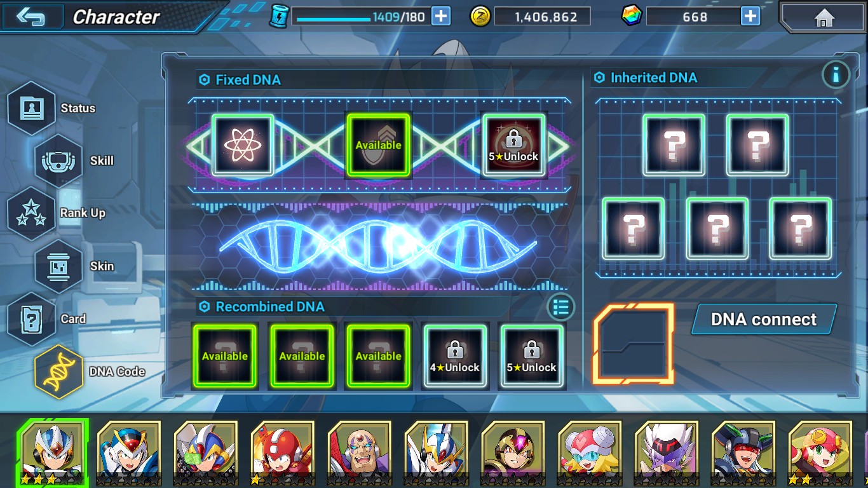
Task: Add rainbow gems with plus button
Action: [750, 16]
